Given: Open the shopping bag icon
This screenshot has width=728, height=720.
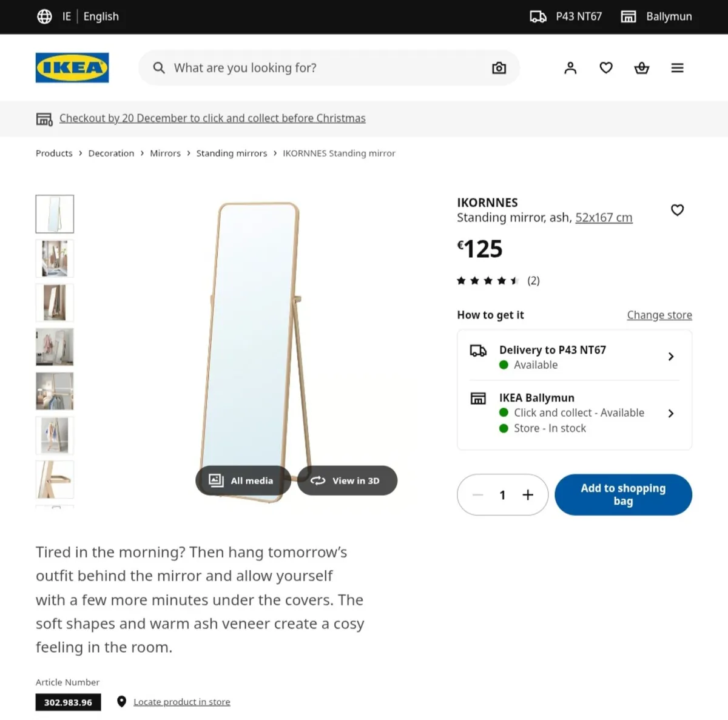Looking at the screenshot, I should pyautogui.click(x=641, y=67).
